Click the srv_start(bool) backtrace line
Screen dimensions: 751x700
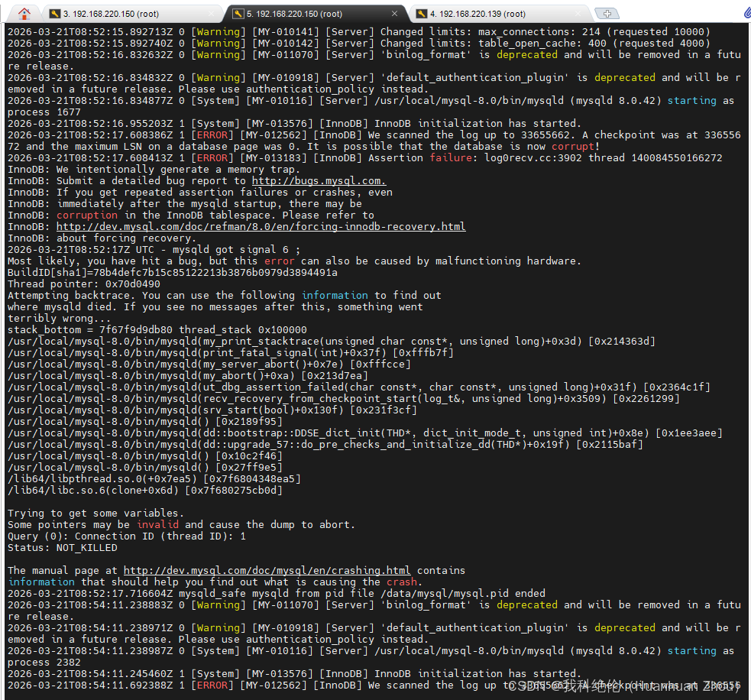(212, 410)
